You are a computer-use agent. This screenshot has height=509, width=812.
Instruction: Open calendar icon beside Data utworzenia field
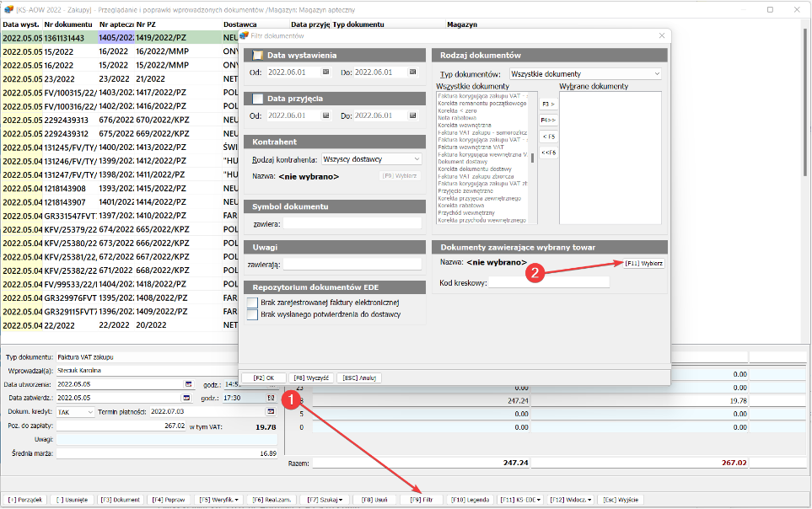189,384
